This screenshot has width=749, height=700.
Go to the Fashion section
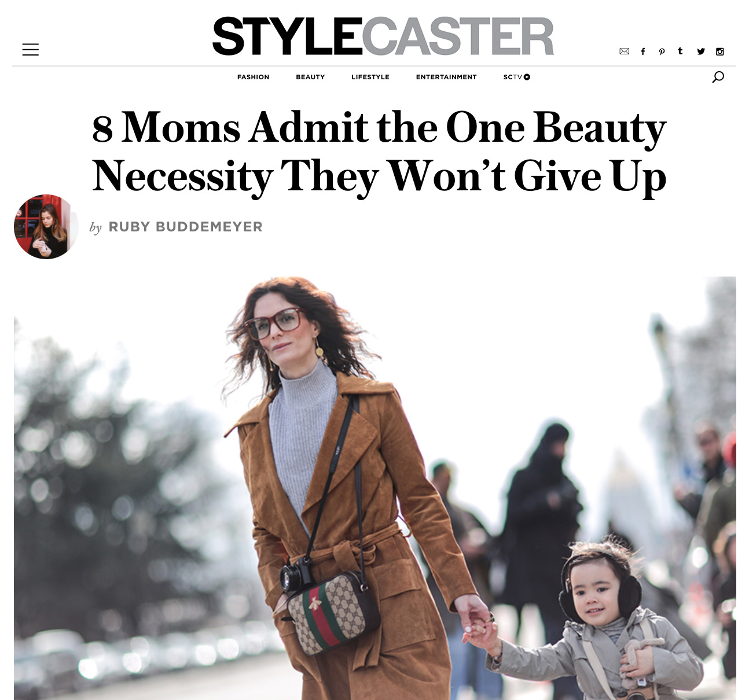[x=253, y=77]
